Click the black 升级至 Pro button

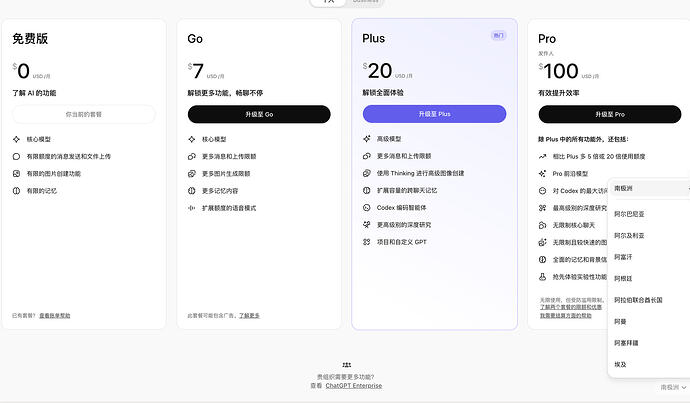tap(610, 114)
